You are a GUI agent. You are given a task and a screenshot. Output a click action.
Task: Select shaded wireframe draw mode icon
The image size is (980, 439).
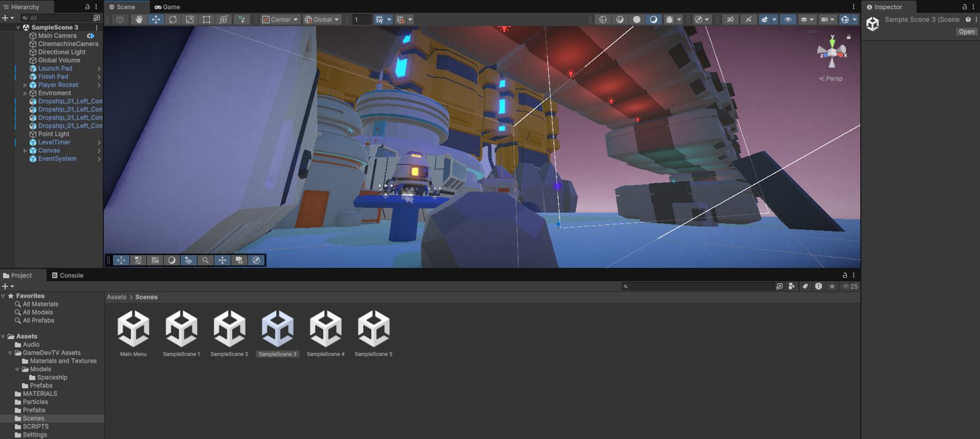click(620, 20)
